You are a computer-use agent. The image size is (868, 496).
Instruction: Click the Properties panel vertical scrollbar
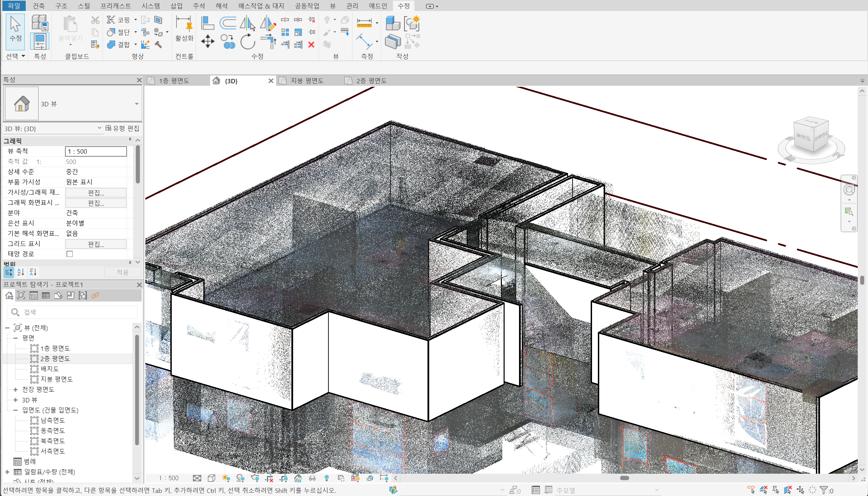point(137,165)
